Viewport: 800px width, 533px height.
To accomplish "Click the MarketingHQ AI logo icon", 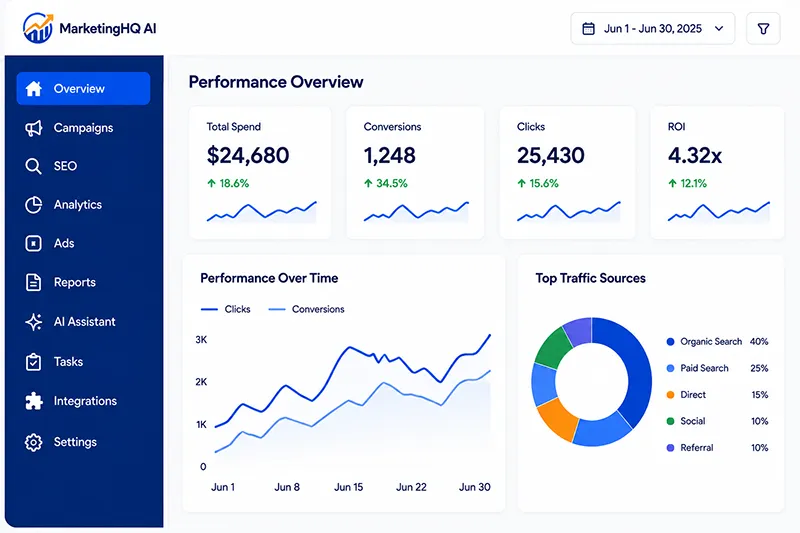I will pyautogui.click(x=38, y=28).
